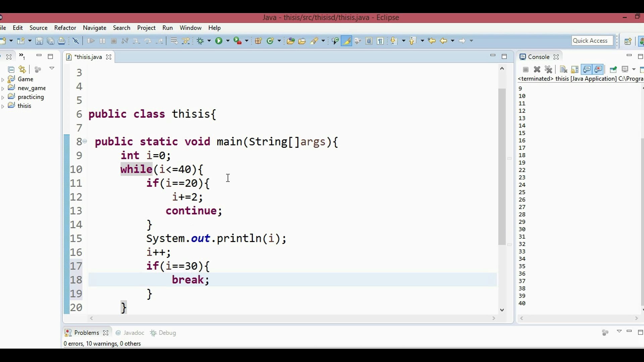Click the Clear Console icon
Viewport: 644px width, 362px height.
point(563,69)
